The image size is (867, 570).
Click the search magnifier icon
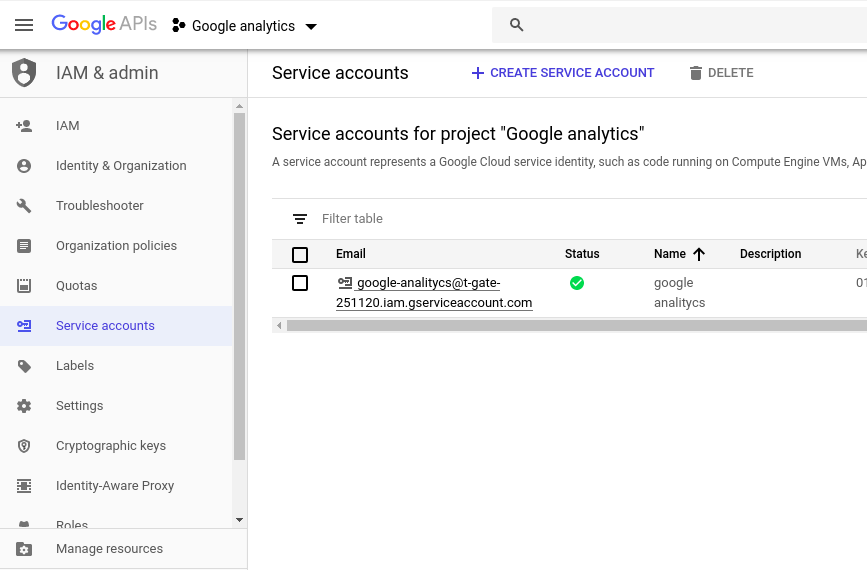[516, 25]
